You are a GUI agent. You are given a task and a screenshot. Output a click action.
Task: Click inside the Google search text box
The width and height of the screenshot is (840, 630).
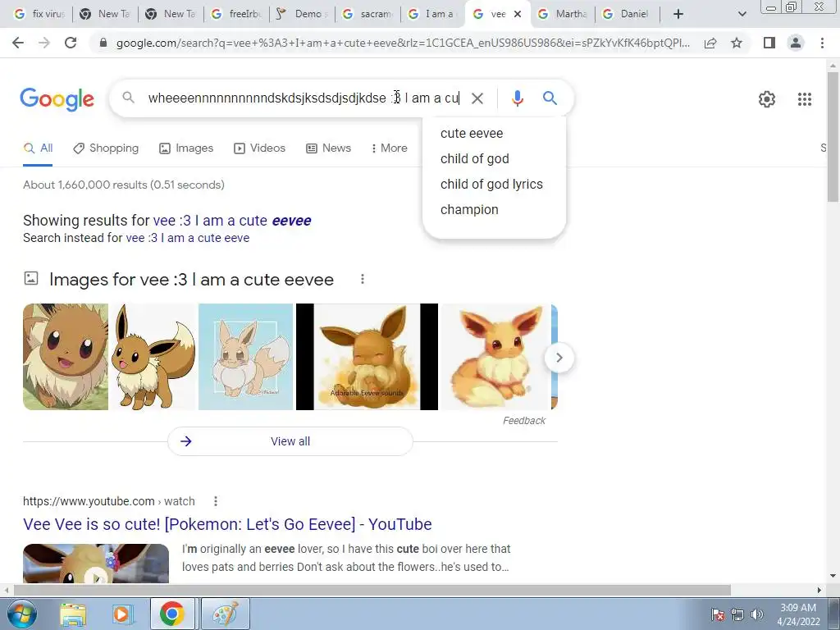pyautogui.click(x=304, y=98)
